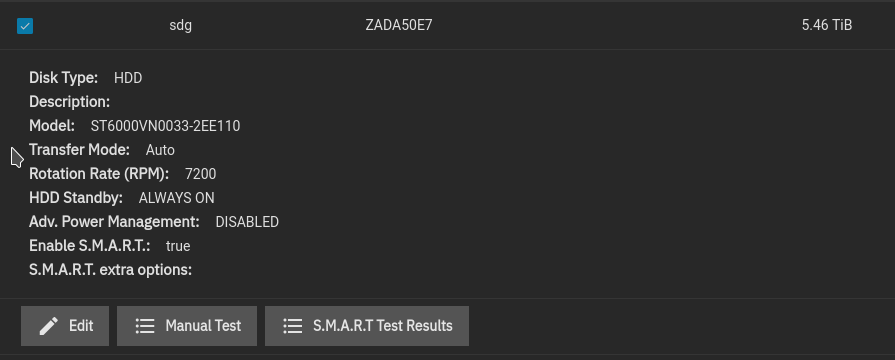895x360 pixels.
Task: Click the list icon beside S.M.A.R.T Test Results
Action: coord(293,326)
